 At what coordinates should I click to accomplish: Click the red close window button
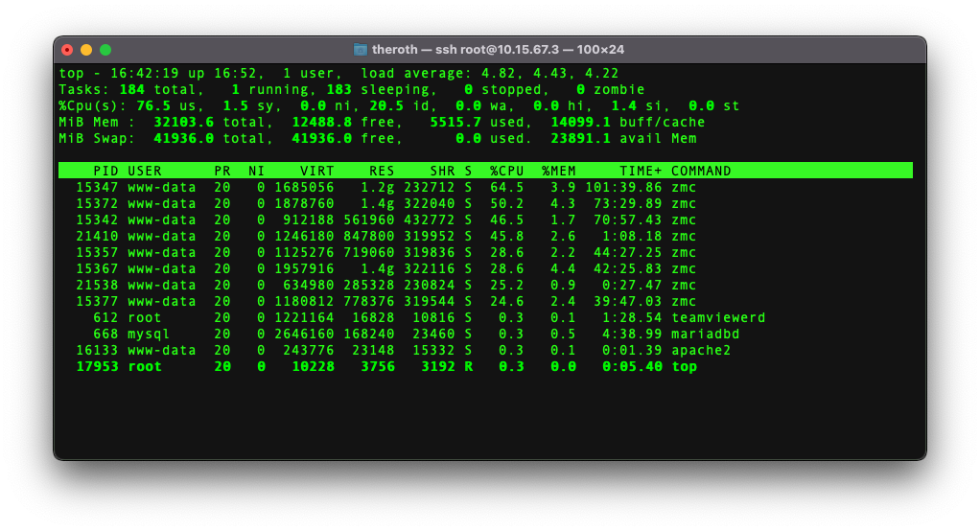coord(67,50)
